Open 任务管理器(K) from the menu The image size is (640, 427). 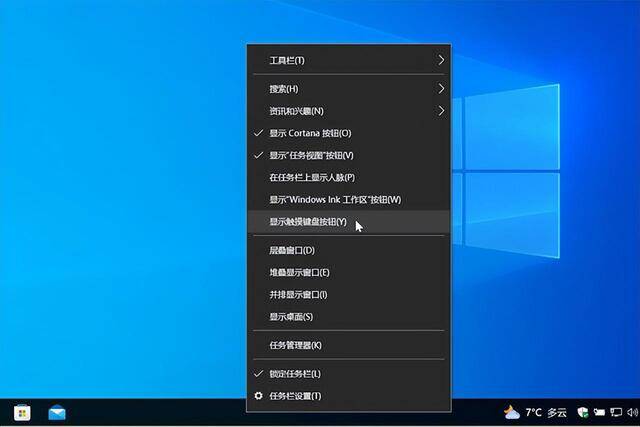click(349, 345)
